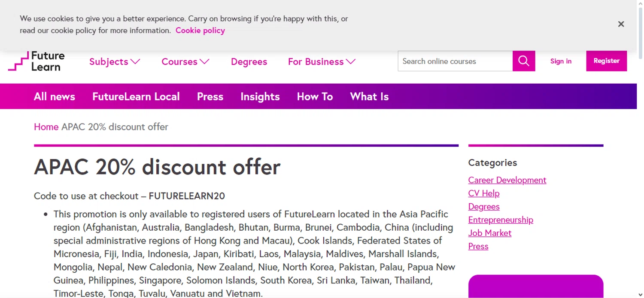Click the Sign in link
The width and height of the screenshot is (644, 298).
pos(561,61)
